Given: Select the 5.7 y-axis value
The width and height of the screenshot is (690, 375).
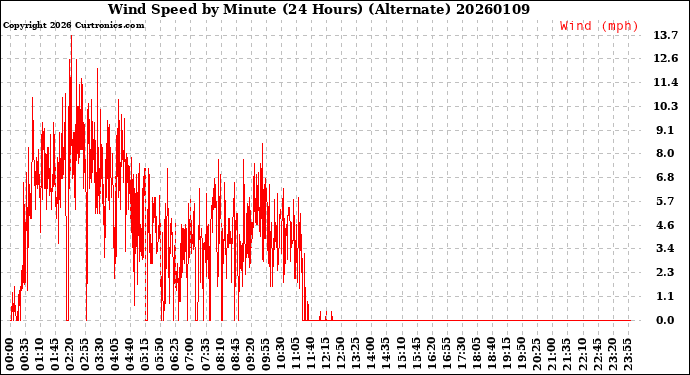Looking at the screenshot, I should 665,201.
